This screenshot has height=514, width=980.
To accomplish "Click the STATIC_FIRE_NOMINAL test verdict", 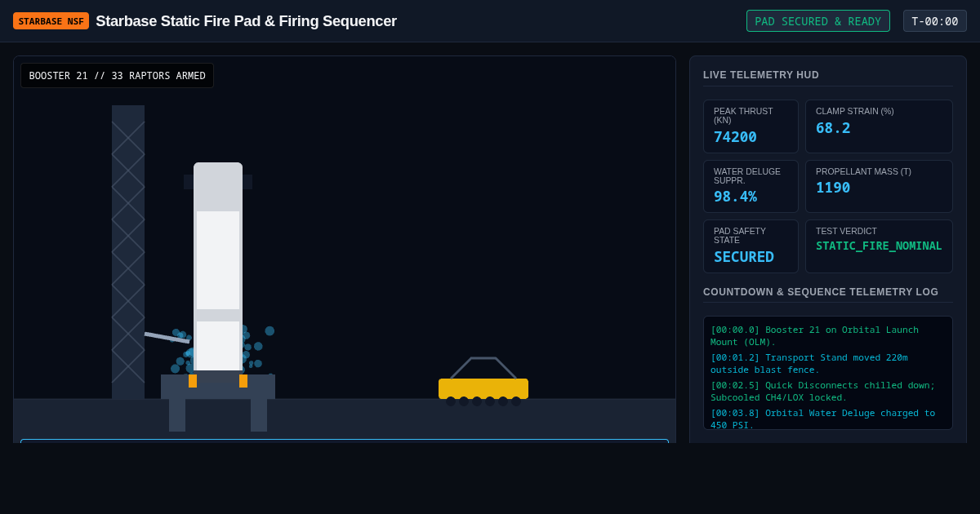I will [x=879, y=246].
